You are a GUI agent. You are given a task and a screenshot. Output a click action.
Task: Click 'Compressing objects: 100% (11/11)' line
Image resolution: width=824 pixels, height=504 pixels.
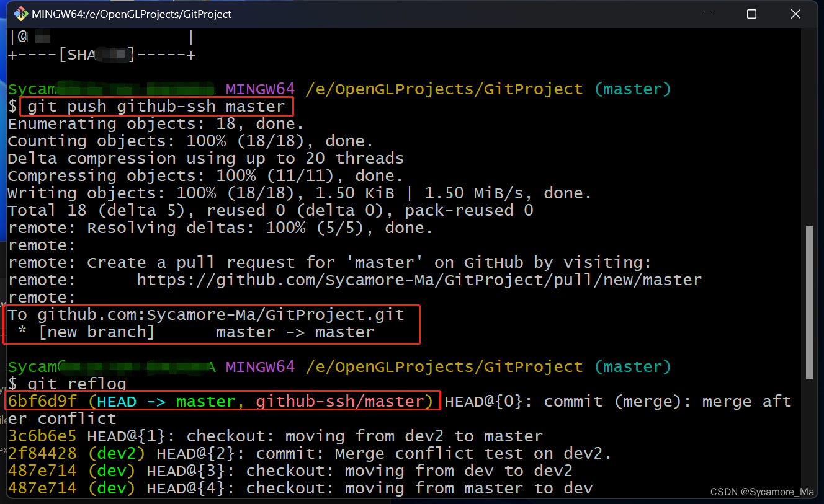pos(206,176)
